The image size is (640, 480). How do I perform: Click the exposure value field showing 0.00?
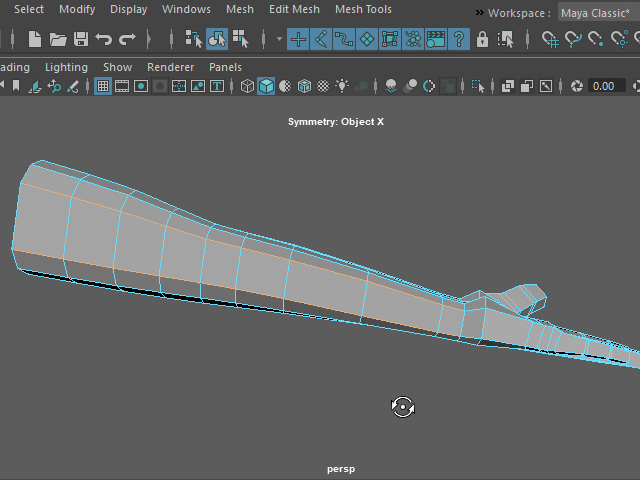tap(603, 86)
